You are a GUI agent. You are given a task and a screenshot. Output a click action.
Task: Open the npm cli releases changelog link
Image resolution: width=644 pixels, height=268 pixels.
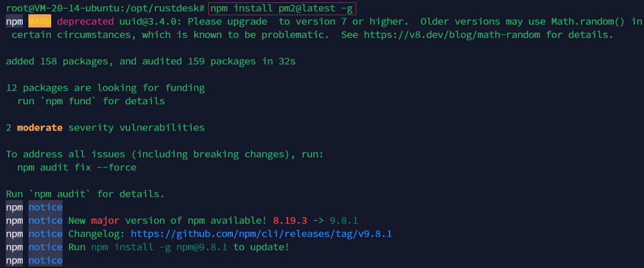pos(261,234)
